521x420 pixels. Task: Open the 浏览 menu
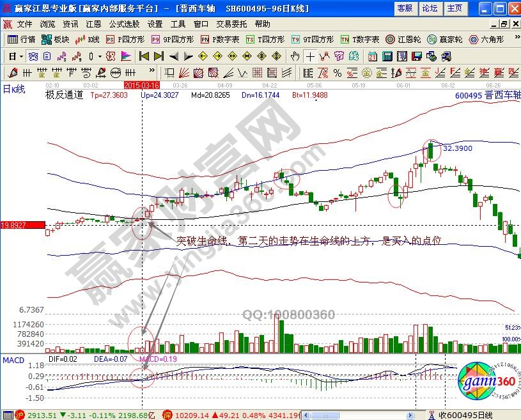(47, 24)
